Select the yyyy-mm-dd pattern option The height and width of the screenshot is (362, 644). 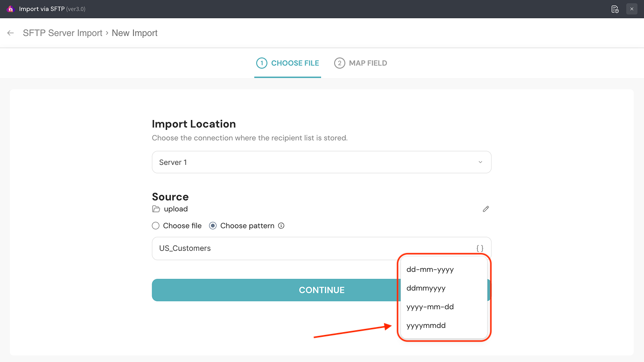430,307
